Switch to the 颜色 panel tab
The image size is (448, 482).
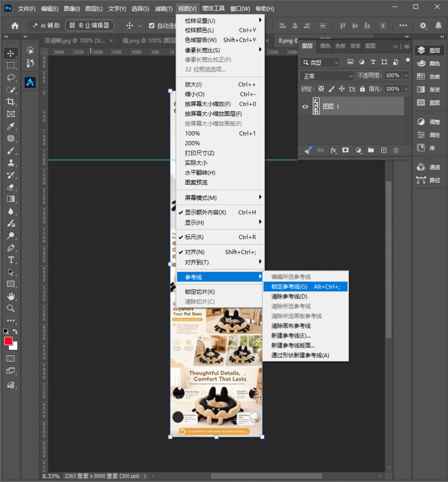[325, 46]
